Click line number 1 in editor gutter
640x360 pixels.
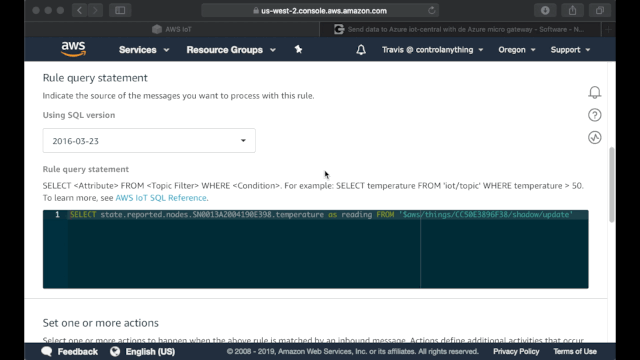click(x=57, y=215)
